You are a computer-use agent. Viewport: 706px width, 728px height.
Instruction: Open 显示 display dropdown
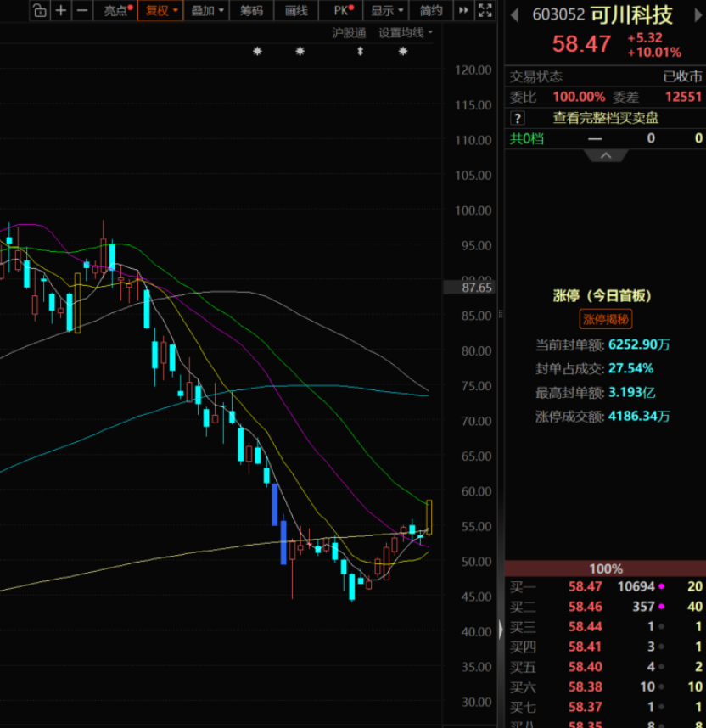coord(386,10)
